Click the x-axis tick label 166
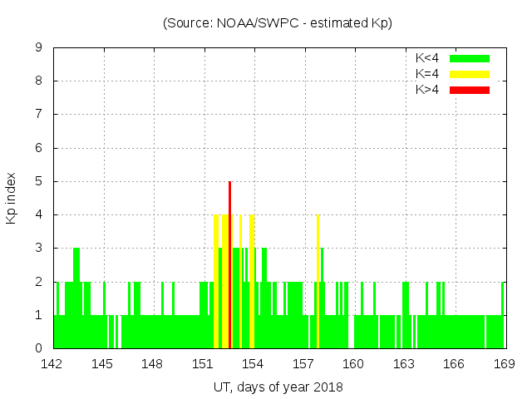The height and width of the screenshot is (399, 532). 454,364
